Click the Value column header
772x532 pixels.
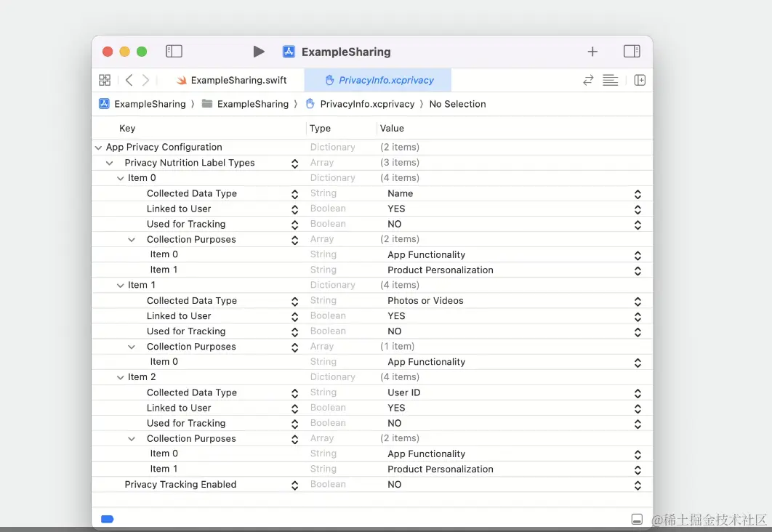click(392, 129)
